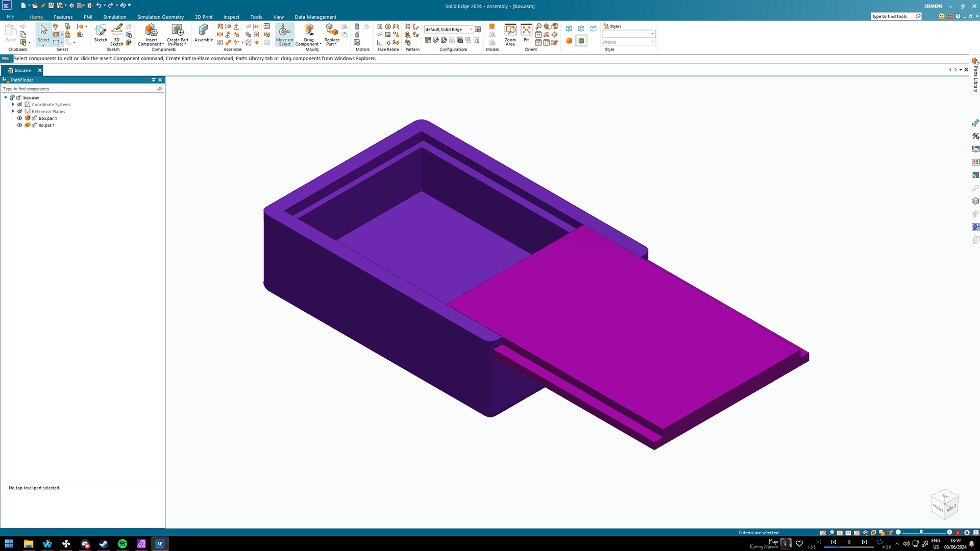The image size is (980, 551).
Task: Click the Sketch tool in the ribbon
Action: pos(101,33)
